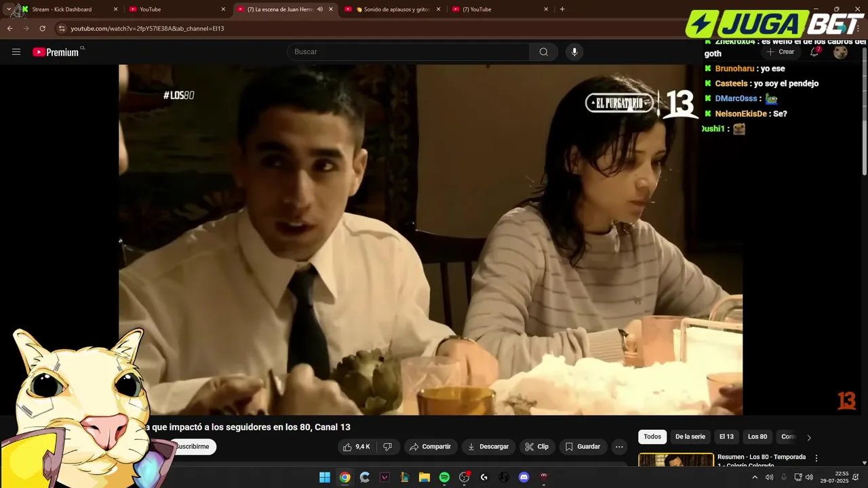Screen dimensions: 868x488
Task: Open file explorer folder in taskbar
Action: coord(425,477)
